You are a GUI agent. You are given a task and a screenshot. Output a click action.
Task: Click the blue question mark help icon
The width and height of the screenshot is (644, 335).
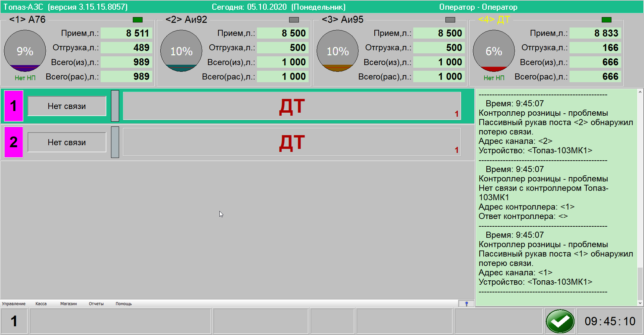tap(466, 303)
